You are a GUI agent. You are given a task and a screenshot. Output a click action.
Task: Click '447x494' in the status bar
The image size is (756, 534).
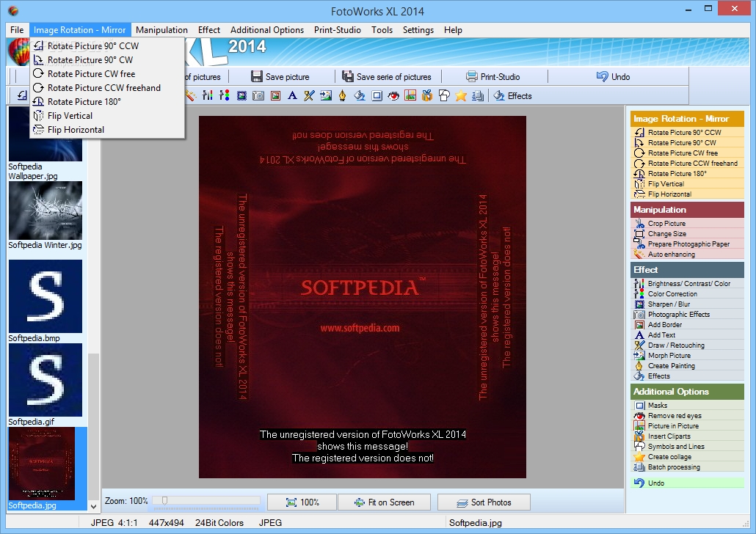(167, 523)
